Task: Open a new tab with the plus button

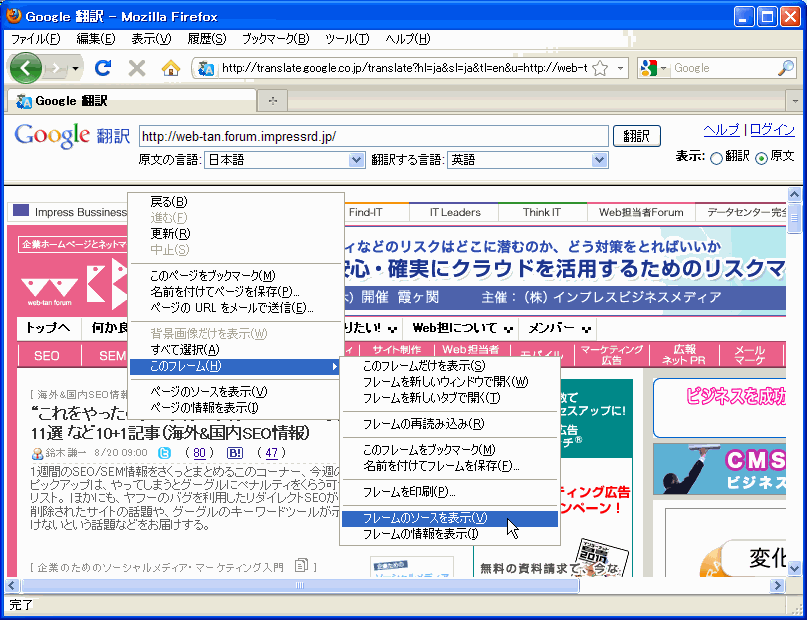Action: (272, 101)
